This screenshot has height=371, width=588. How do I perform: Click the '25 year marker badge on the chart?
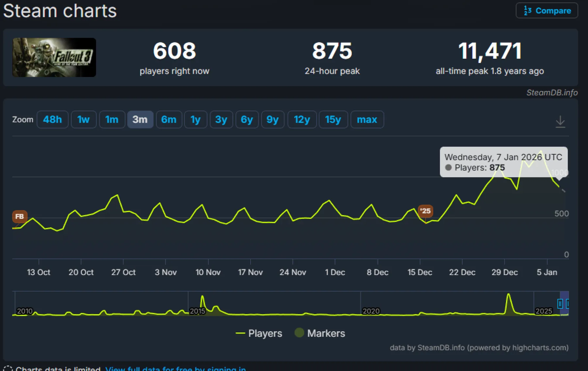tap(425, 211)
